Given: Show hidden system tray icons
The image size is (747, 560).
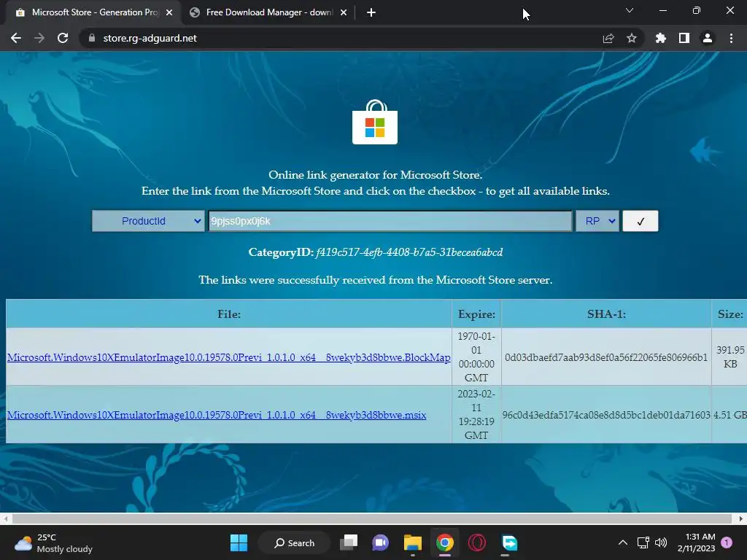Looking at the screenshot, I should point(622,542).
